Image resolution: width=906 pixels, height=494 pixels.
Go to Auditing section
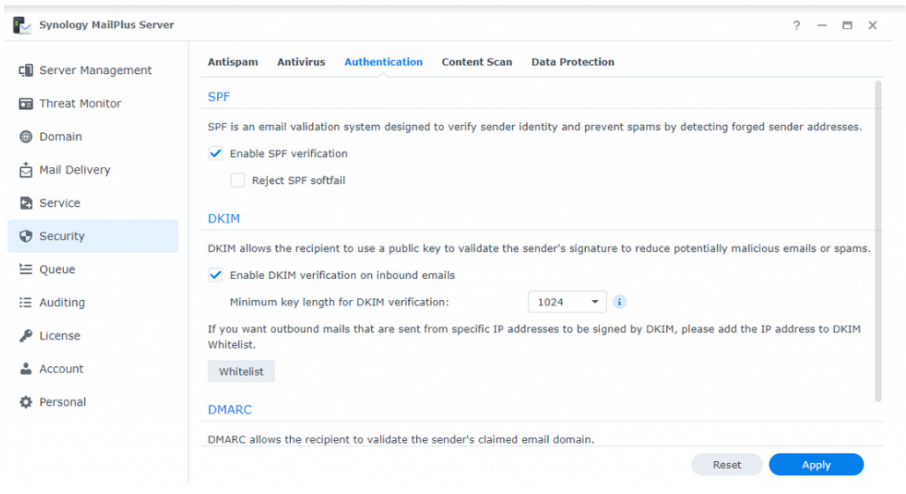point(93,303)
